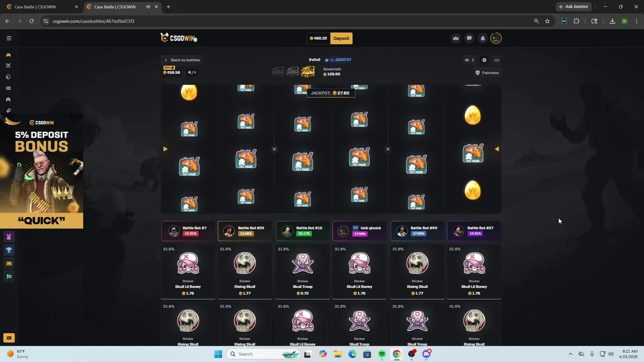
Task: Select the kick qhuick player card
Action: [359, 231]
